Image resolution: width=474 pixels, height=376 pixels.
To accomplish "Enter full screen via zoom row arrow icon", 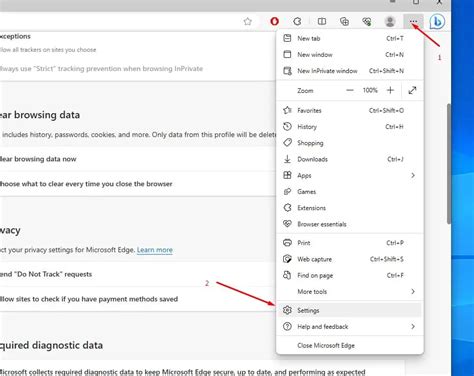I will pyautogui.click(x=412, y=90).
